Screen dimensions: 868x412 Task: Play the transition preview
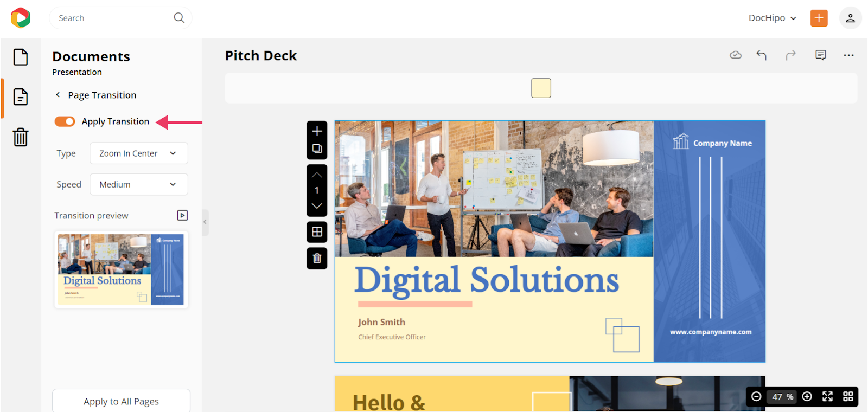coord(183,215)
